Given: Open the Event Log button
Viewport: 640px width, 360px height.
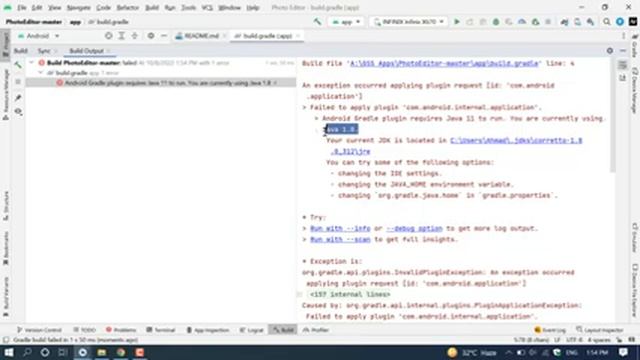Looking at the screenshot, I should point(550,330).
